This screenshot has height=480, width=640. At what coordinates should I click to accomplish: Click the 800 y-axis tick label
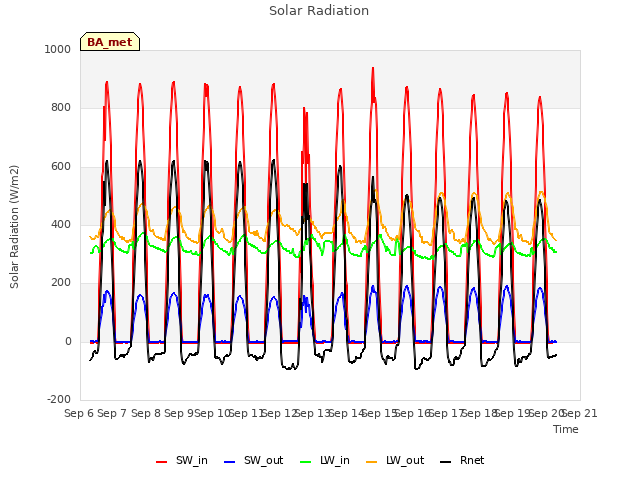[61, 108]
